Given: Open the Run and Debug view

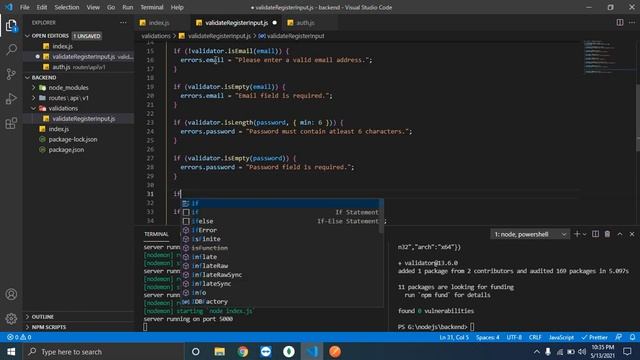Looking at the screenshot, I should [11, 98].
